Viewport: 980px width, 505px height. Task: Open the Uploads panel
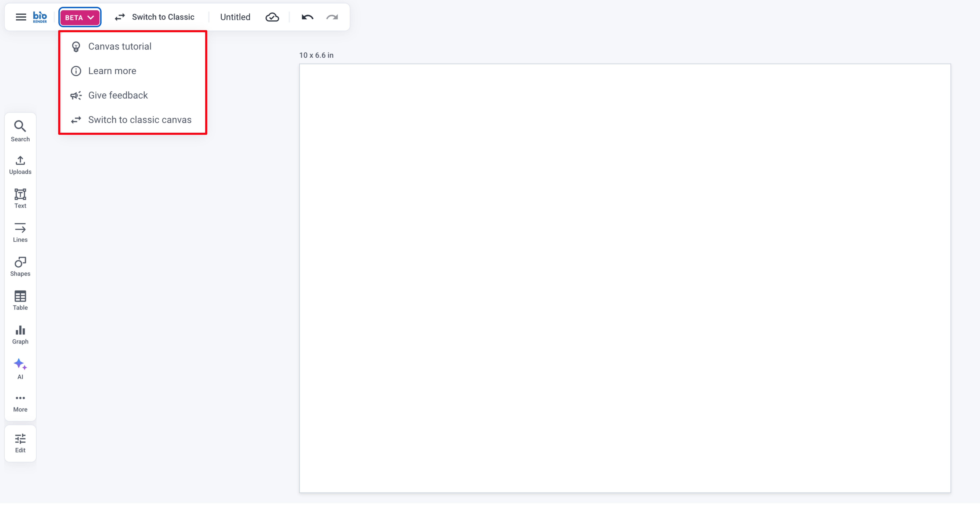[x=20, y=165]
